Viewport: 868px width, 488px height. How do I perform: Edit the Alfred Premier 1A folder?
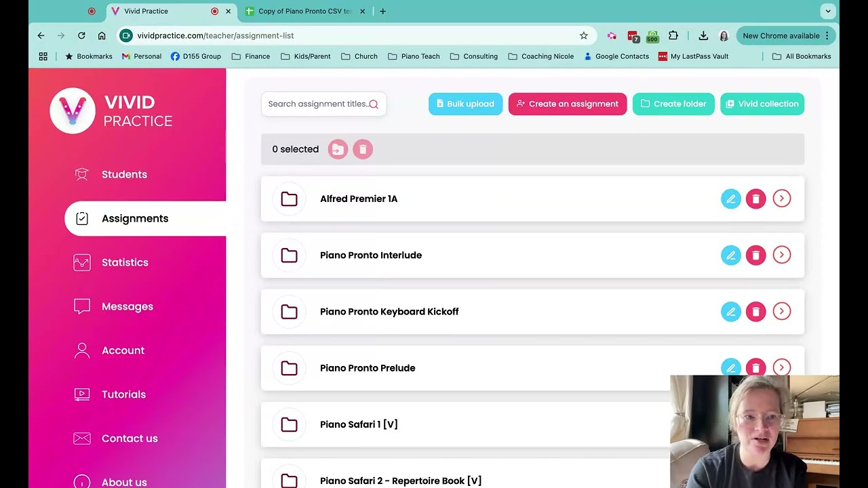click(731, 199)
